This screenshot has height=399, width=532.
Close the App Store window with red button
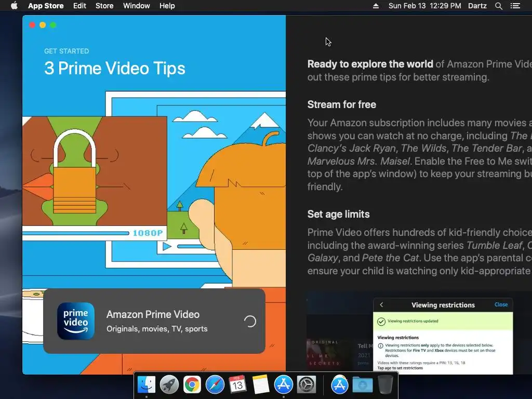(32, 25)
